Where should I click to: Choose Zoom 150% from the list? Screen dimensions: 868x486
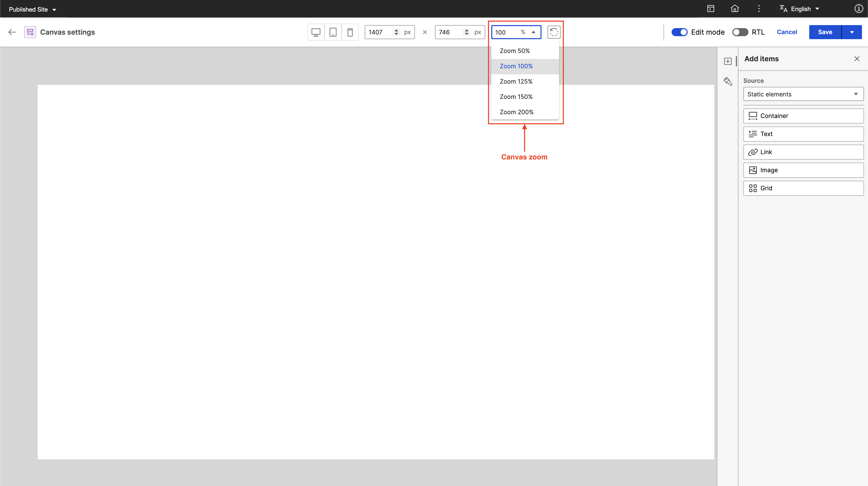pos(516,97)
